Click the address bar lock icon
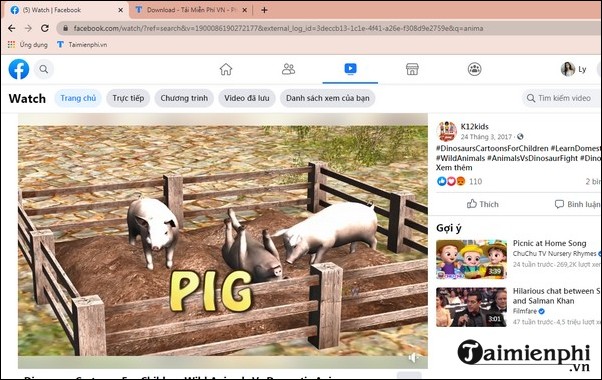Screen dimensions: 602x380 click(x=65, y=28)
